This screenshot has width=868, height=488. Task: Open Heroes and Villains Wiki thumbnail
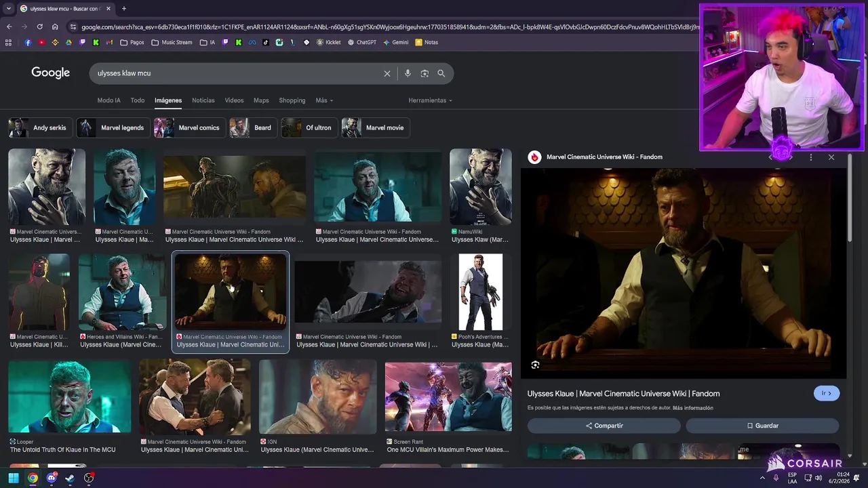click(122, 292)
